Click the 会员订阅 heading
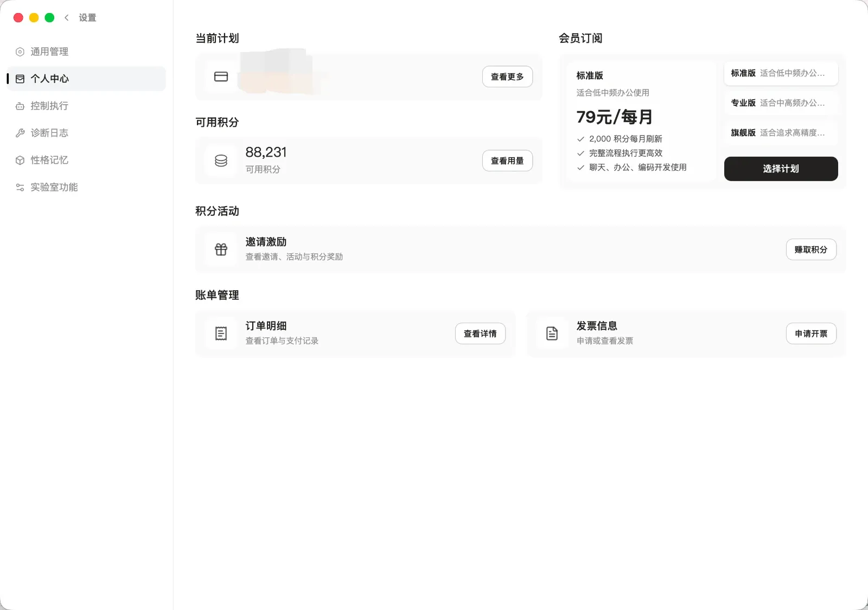 pos(580,38)
